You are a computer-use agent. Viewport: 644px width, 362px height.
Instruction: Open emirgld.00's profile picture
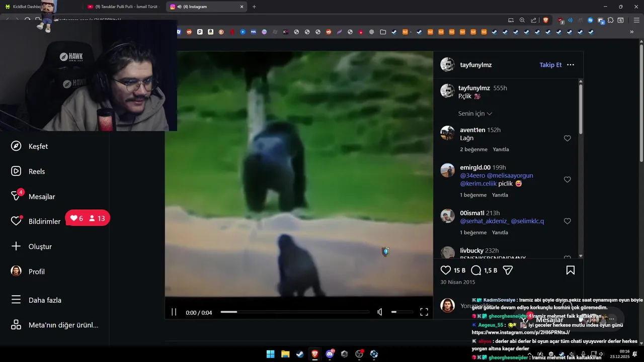point(447,170)
